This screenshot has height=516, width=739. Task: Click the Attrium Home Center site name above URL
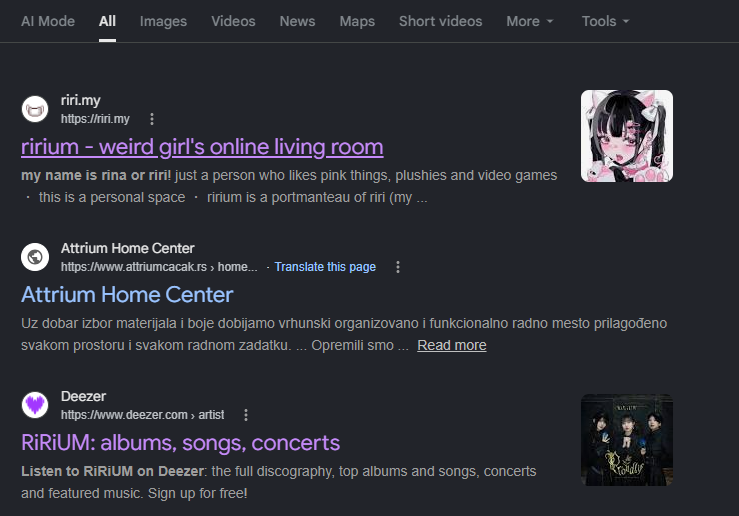point(128,248)
